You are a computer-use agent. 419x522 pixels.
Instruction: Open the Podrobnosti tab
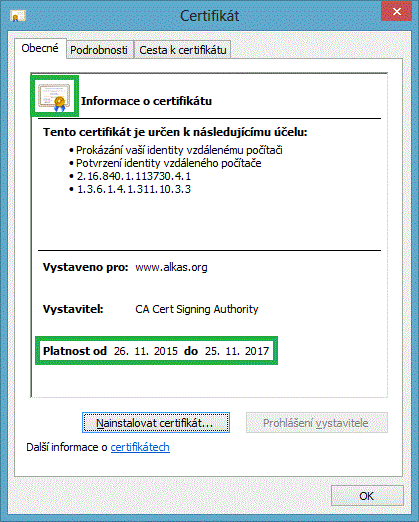[x=100, y=50]
